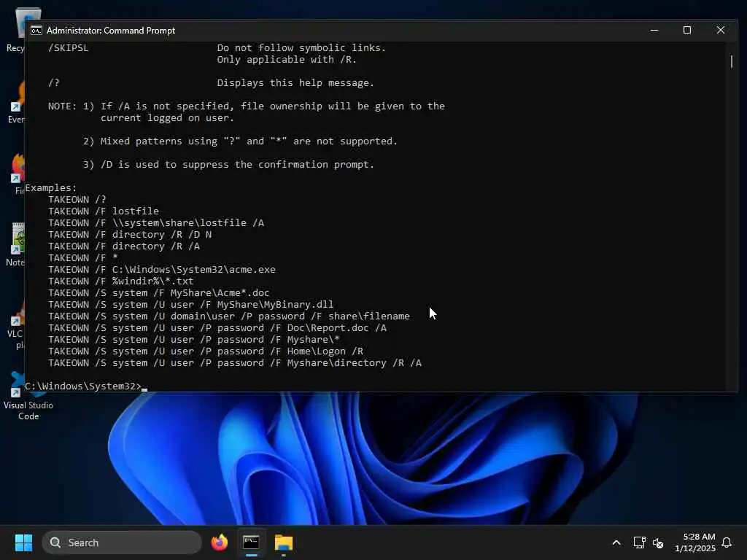The width and height of the screenshot is (747, 560).
Task: Click the 'TAKEOWN /F lostfile' example line
Action: [104, 211]
